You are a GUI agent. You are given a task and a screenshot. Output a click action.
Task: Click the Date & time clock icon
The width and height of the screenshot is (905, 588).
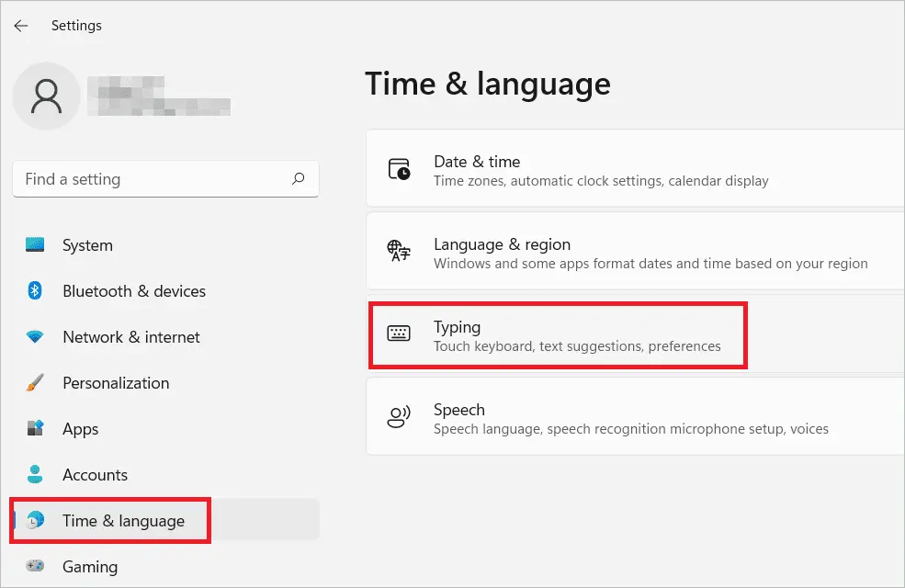398,170
